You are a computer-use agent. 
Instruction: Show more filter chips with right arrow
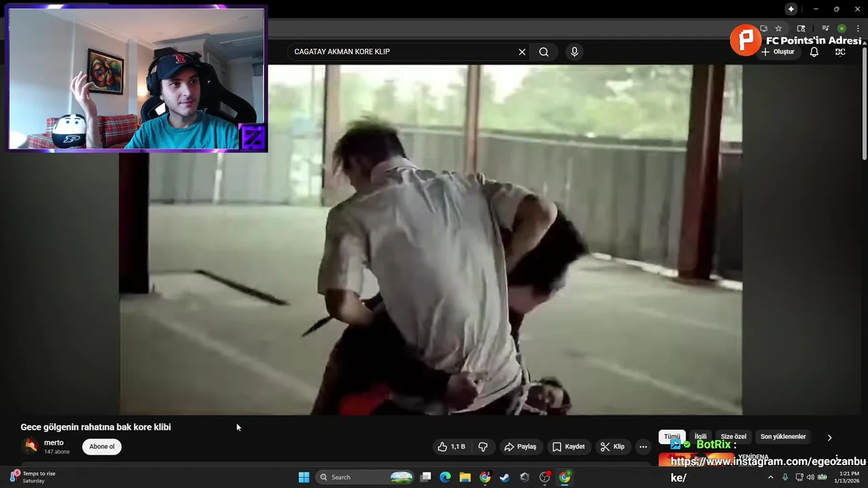829,438
